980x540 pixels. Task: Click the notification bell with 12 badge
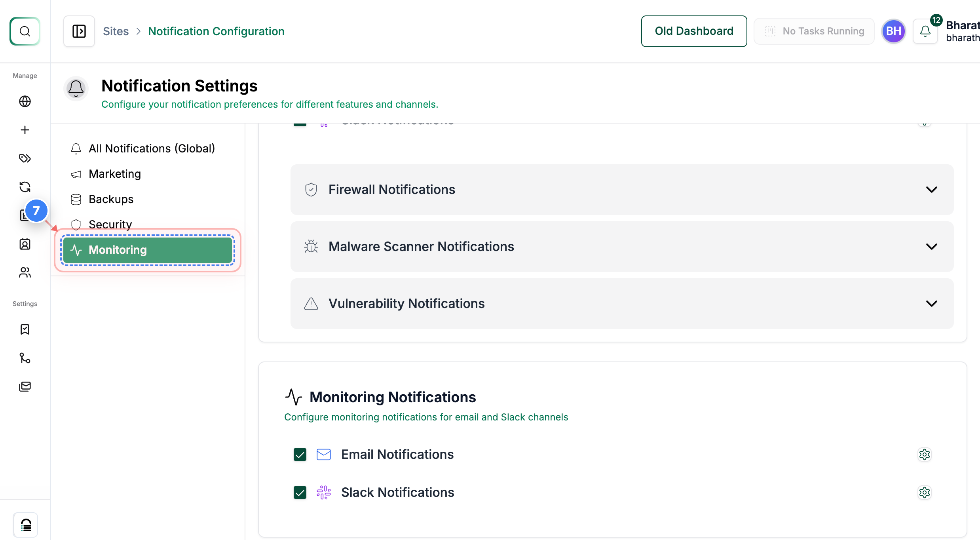[925, 31]
